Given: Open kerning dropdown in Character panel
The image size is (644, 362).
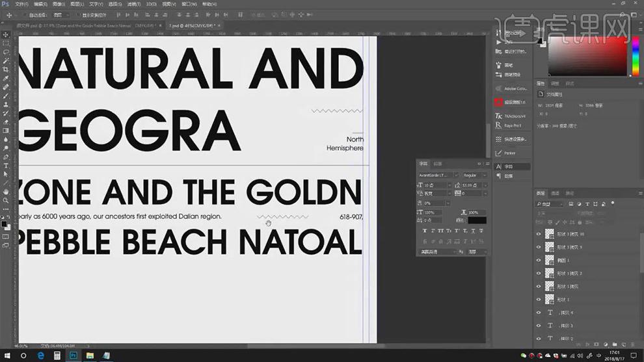Looking at the screenshot, I should [449, 193].
